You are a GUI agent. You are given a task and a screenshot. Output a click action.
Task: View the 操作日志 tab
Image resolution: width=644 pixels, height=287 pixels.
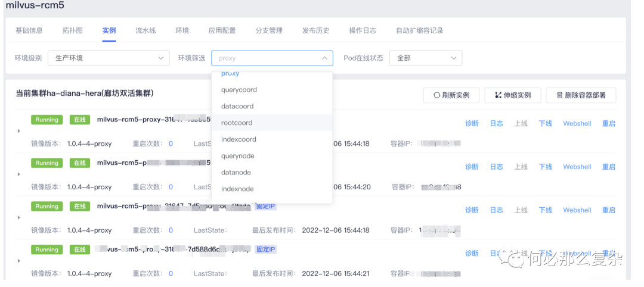pos(363,31)
